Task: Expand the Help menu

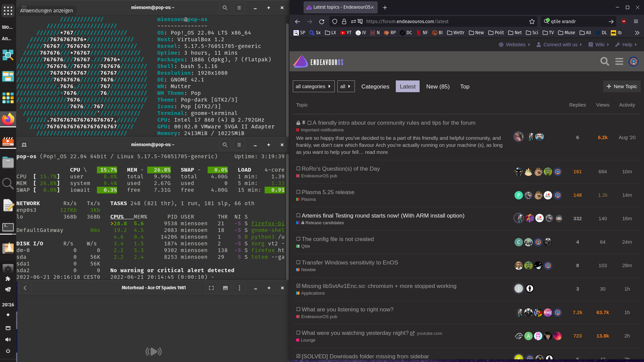Action: [x=626, y=45]
